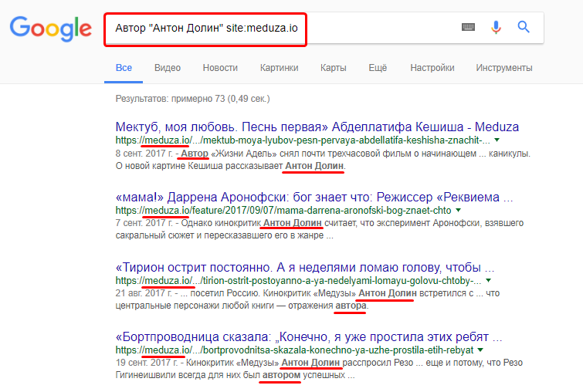The height and width of the screenshot is (392, 583).
Task: Expand dropdown arrow beside mektub-moya-lyubov URL
Action: 497,140
